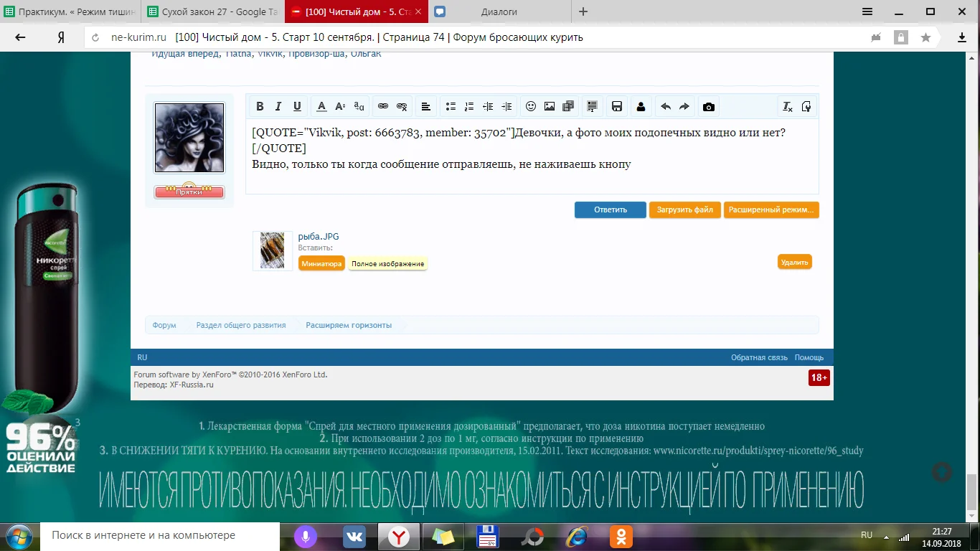Toggle bold formatting in the editor

click(x=260, y=107)
